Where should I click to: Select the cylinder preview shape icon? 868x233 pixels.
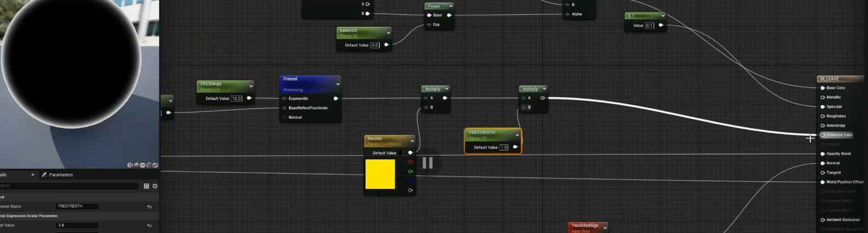[x=130, y=165]
